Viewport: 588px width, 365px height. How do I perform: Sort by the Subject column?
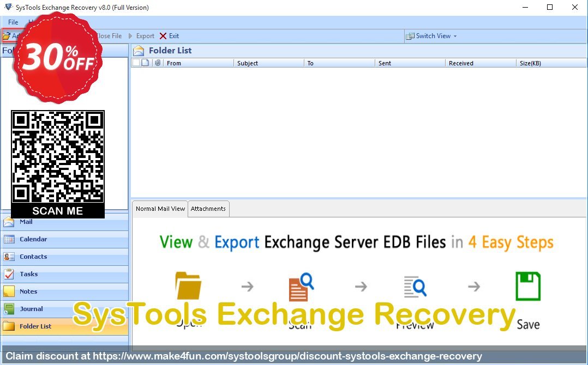click(x=269, y=63)
